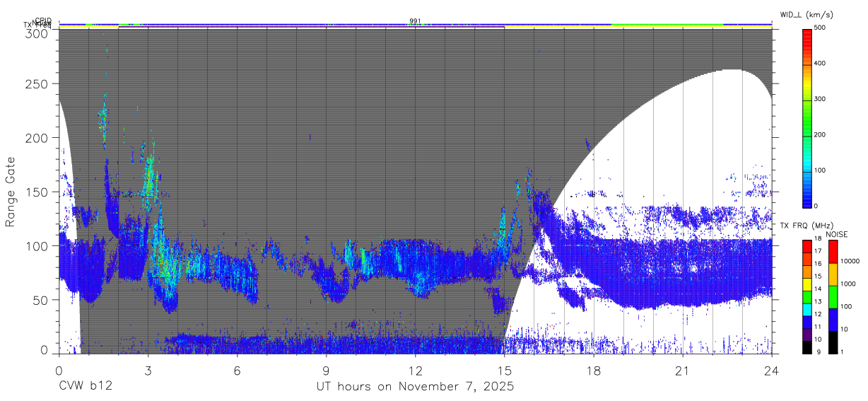
Task: Click the '150' tick on the Range Gate axis
Action: [35, 192]
